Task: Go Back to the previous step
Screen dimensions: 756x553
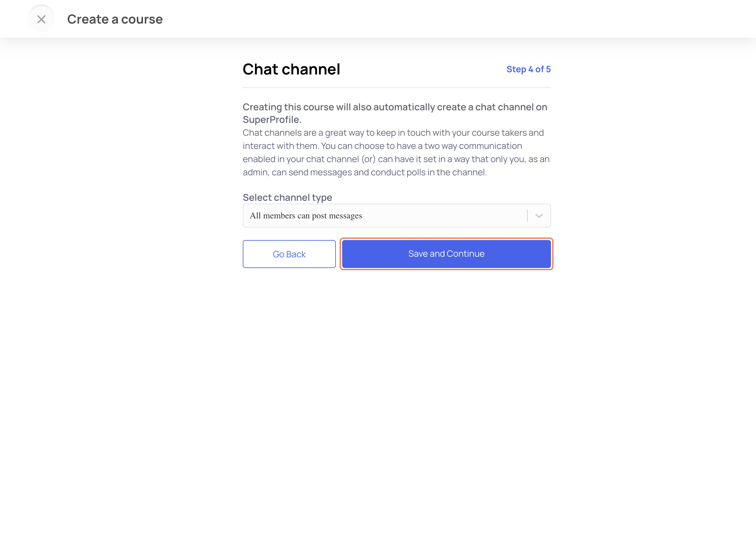Action: pos(289,254)
